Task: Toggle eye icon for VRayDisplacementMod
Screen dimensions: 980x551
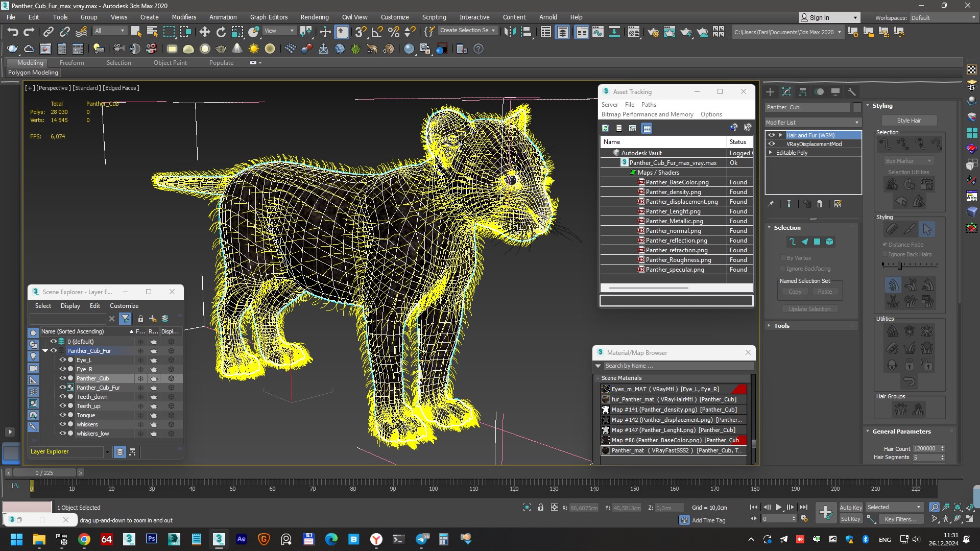Action: [772, 144]
